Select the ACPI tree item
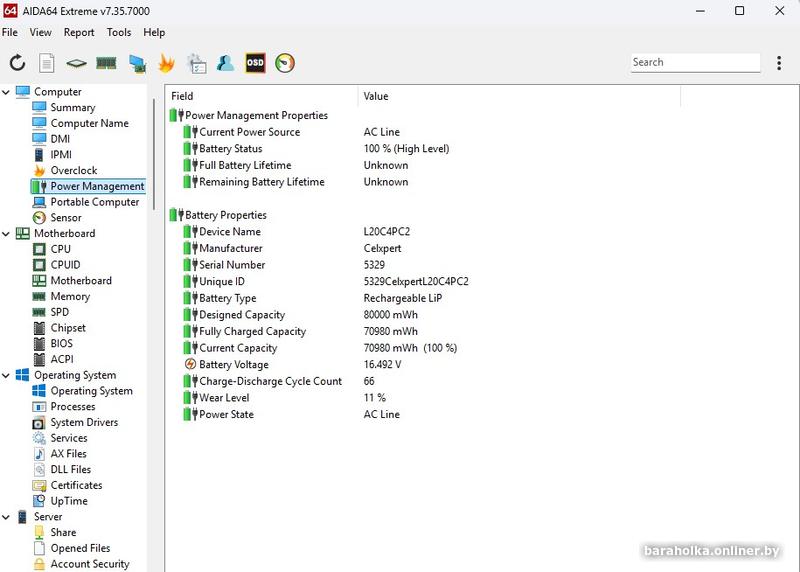This screenshot has width=800, height=572. [x=53, y=359]
